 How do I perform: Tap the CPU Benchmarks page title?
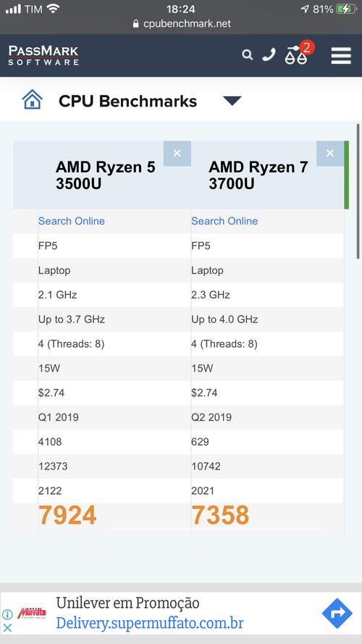[x=127, y=101]
